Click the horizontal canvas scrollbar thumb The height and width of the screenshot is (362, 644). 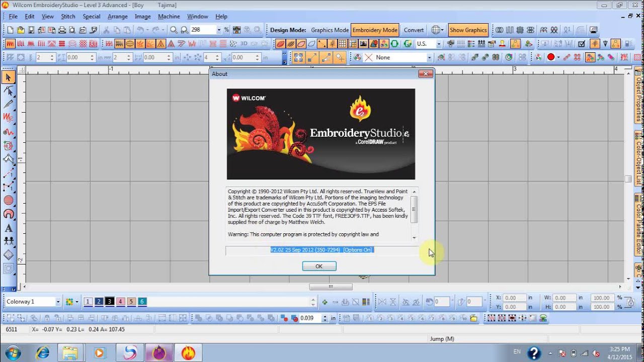[331, 287]
